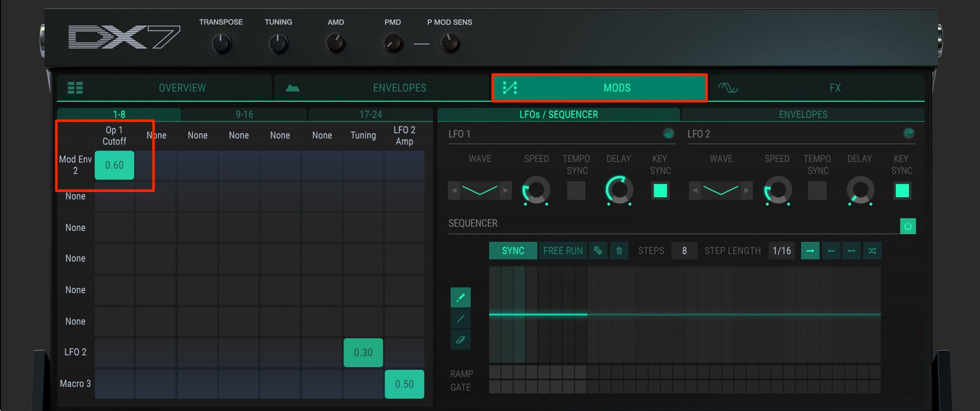Toggle the Sequencer power button
This screenshot has height=411, width=980.
(x=908, y=226)
